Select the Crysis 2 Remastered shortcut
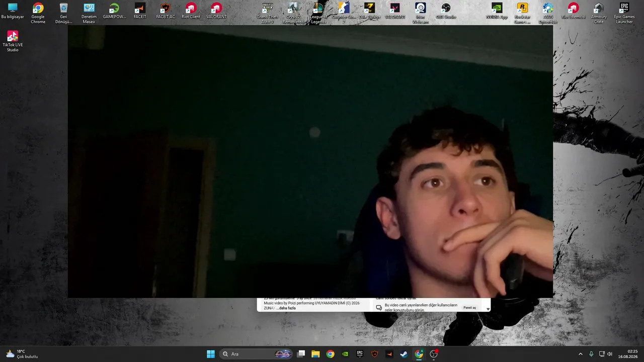 click(293, 13)
